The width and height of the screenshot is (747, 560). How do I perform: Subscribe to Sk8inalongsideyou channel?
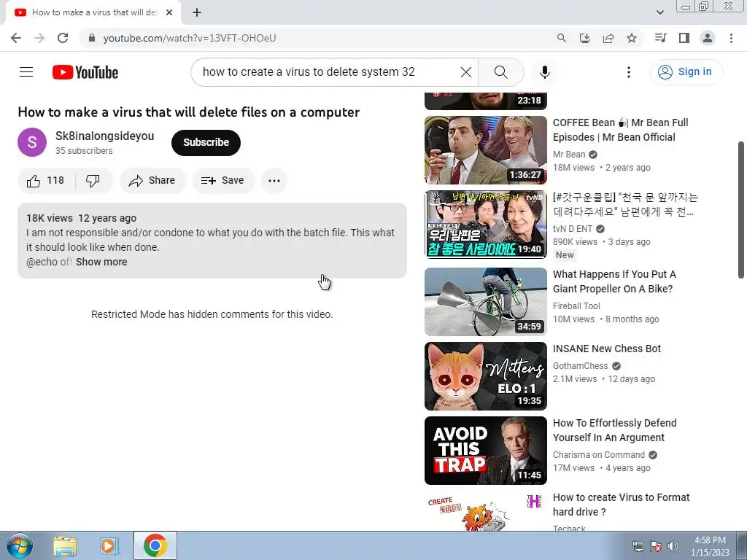(206, 142)
